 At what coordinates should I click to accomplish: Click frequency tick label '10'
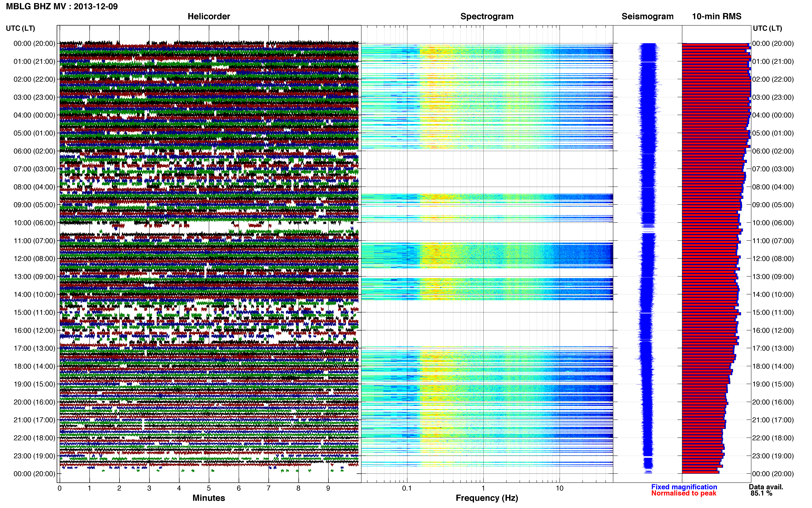[559, 488]
